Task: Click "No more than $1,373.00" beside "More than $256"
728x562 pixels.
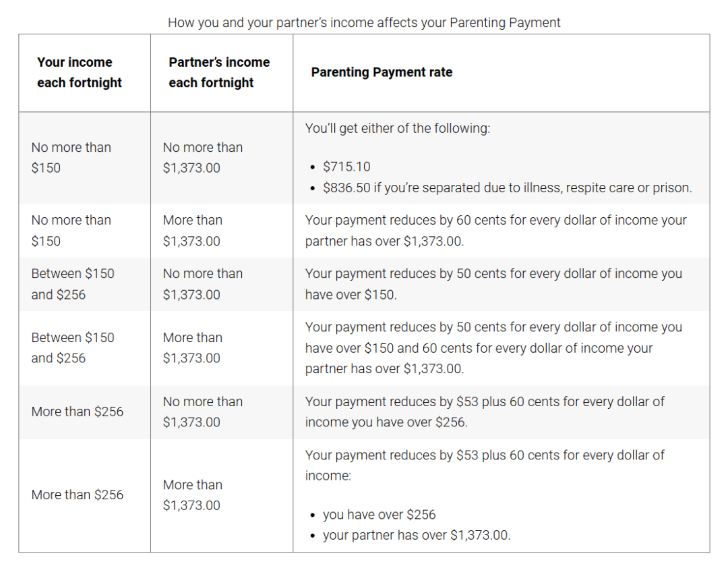Action: pyautogui.click(x=202, y=412)
